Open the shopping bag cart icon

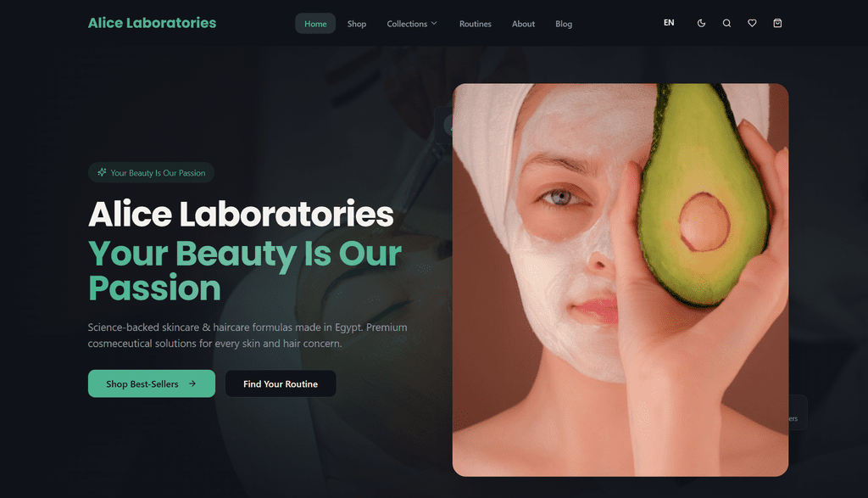tap(777, 23)
